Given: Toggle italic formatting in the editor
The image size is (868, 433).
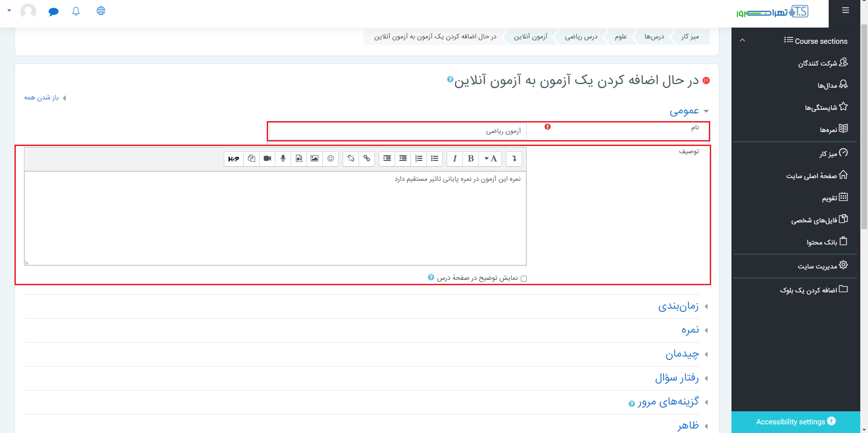Looking at the screenshot, I should tap(455, 159).
